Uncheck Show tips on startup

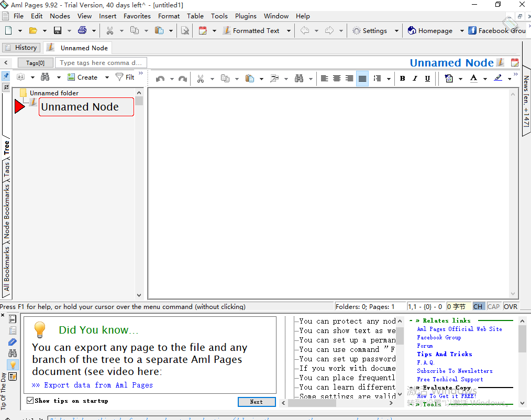coord(30,401)
